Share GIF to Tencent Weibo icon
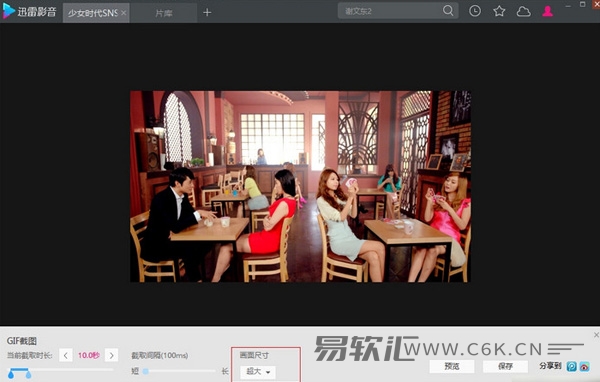Image resolution: width=600 pixels, height=382 pixels. [x=571, y=366]
